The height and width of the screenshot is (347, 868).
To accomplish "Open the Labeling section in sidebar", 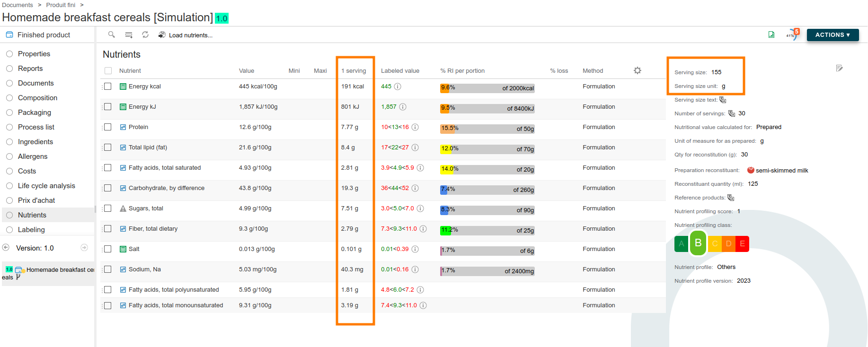I will 31,230.
